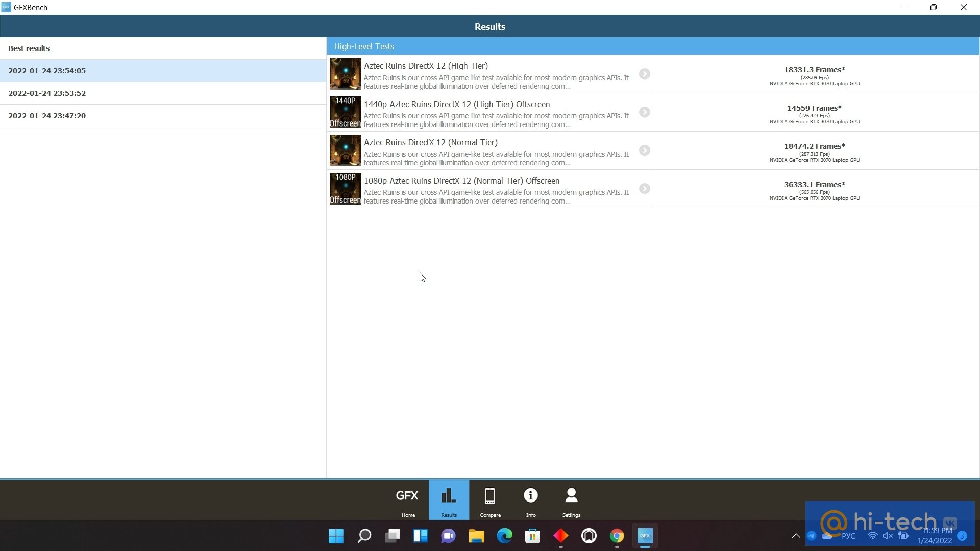
Task: Click the 36333.1 Frames result
Action: click(815, 185)
